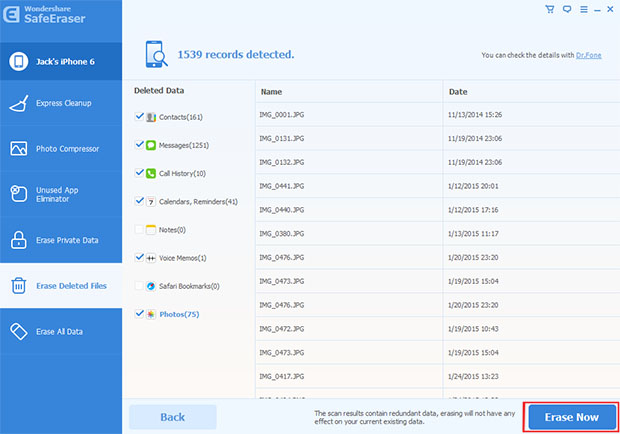This screenshot has width=620, height=434.
Task: Deselect the Messages(1251) checkbox
Action: 138,145
